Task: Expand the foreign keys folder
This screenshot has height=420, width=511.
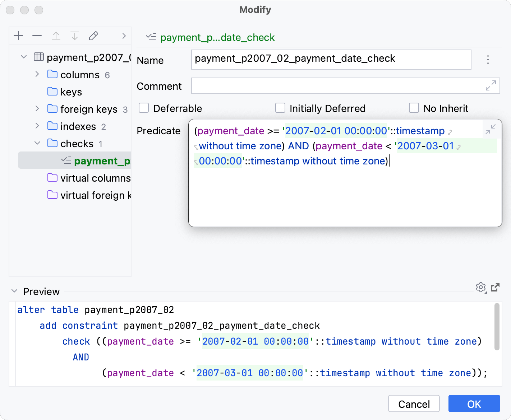Action: pyautogui.click(x=37, y=109)
